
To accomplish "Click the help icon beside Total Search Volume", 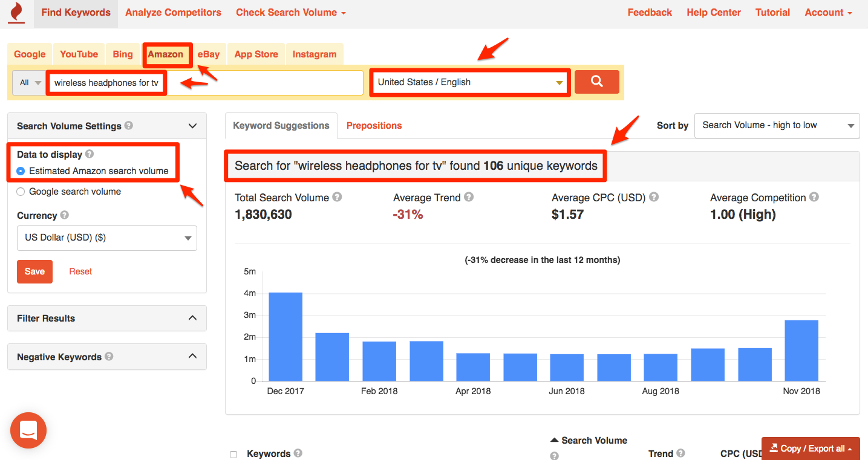I will click(337, 197).
